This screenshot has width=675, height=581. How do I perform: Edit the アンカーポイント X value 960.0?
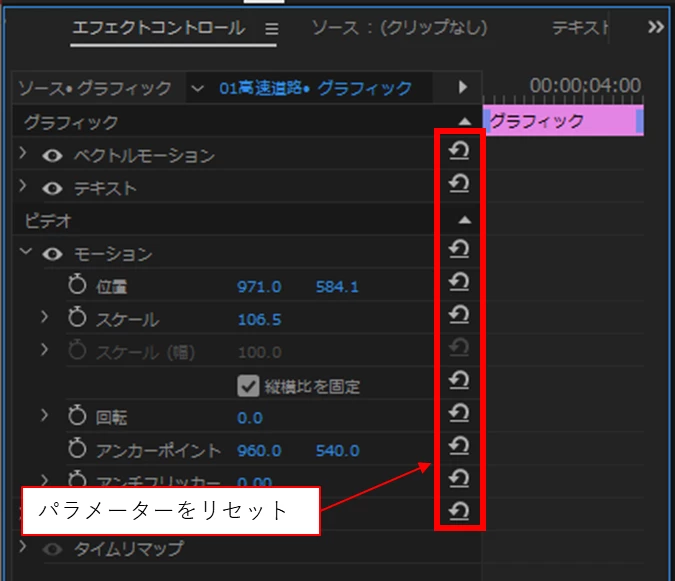click(x=259, y=451)
